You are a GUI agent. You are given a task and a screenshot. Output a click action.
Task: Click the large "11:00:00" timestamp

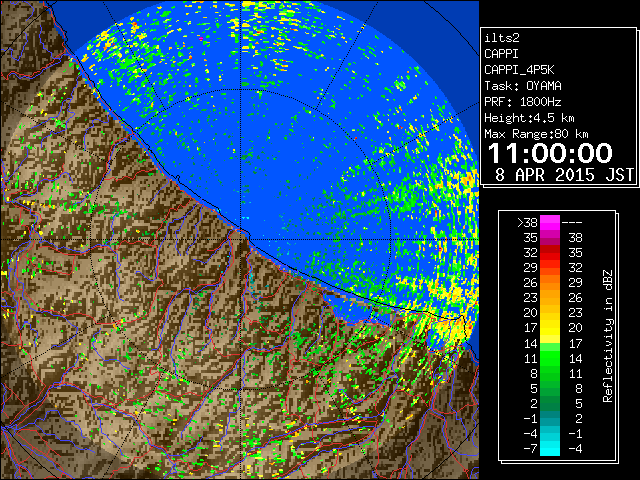coord(550,153)
